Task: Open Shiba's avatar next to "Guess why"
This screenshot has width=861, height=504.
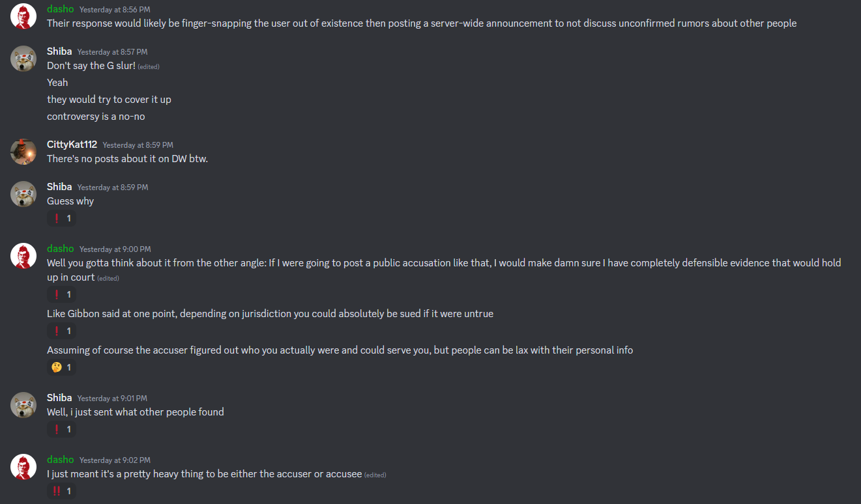Action: click(23, 194)
